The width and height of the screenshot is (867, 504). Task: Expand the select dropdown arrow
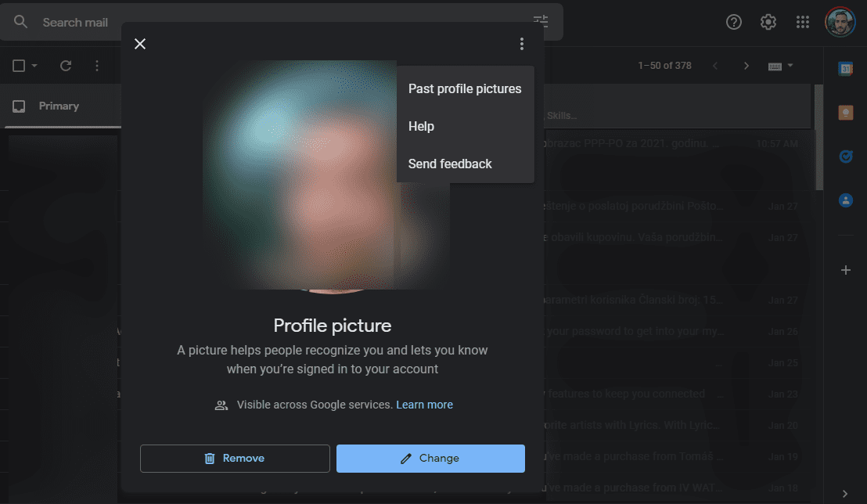(34, 66)
